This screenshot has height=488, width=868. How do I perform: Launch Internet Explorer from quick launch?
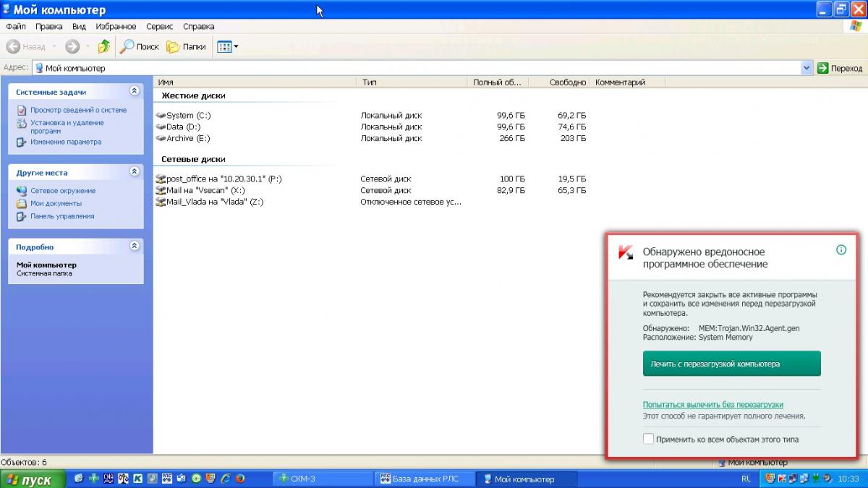point(225,479)
